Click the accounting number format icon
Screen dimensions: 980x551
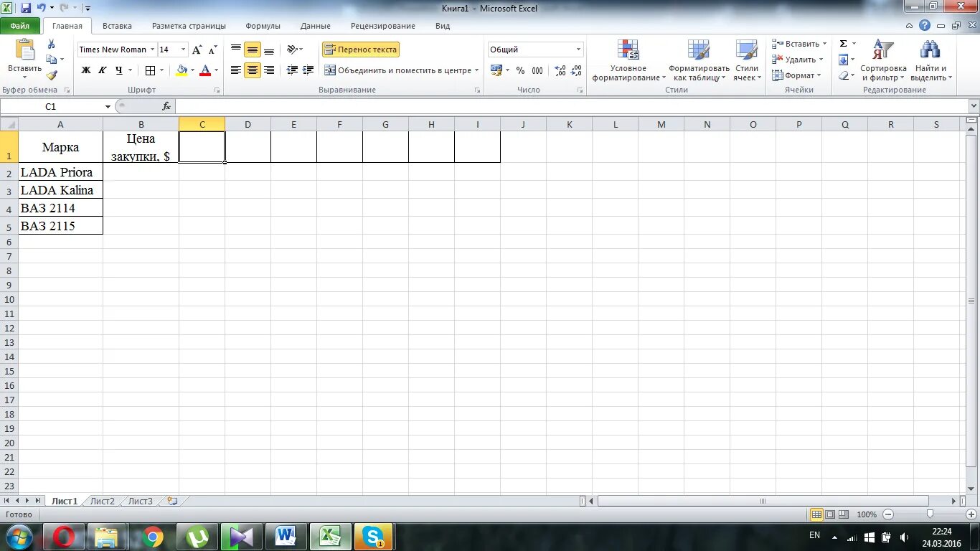point(496,70)
